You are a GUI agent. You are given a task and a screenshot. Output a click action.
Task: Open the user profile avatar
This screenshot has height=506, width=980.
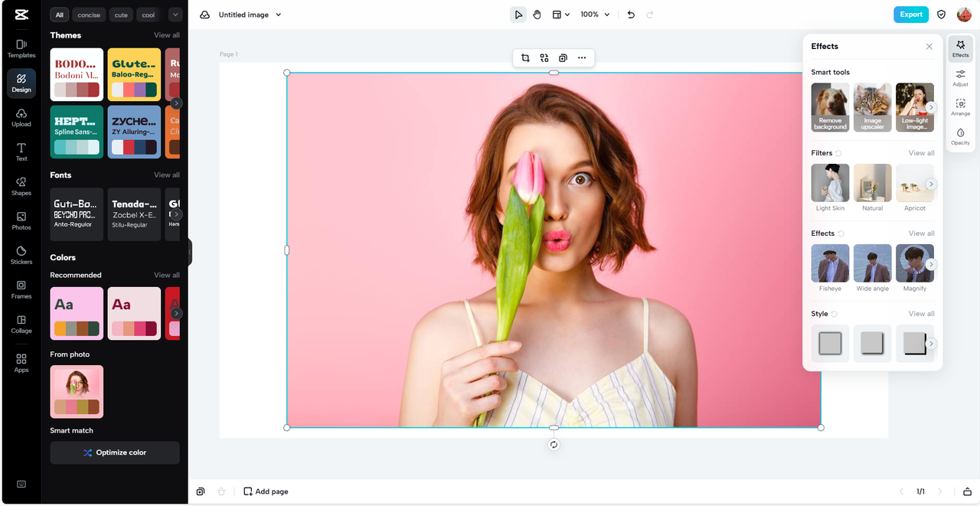tap(964, 15)
